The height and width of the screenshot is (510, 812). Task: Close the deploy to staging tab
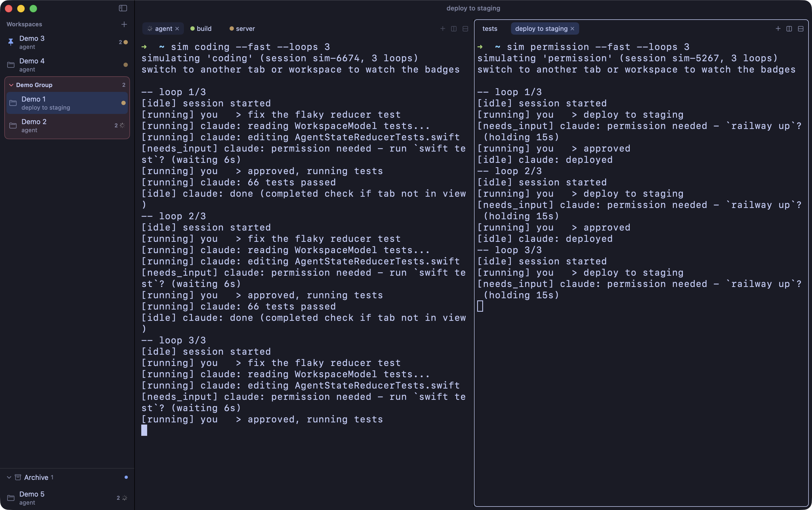(x=572, y=29)
